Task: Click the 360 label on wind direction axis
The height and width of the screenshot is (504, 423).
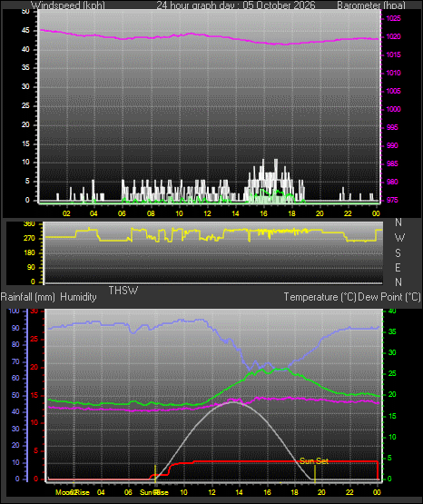Action: [29, 224]
